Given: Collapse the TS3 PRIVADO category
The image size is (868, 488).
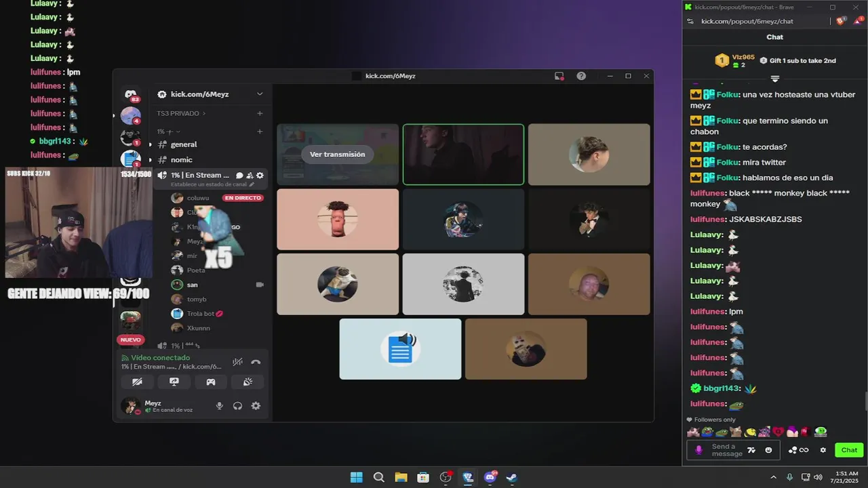Looking at the screenshot, I should pyautogui.click(x=181, y=113).
